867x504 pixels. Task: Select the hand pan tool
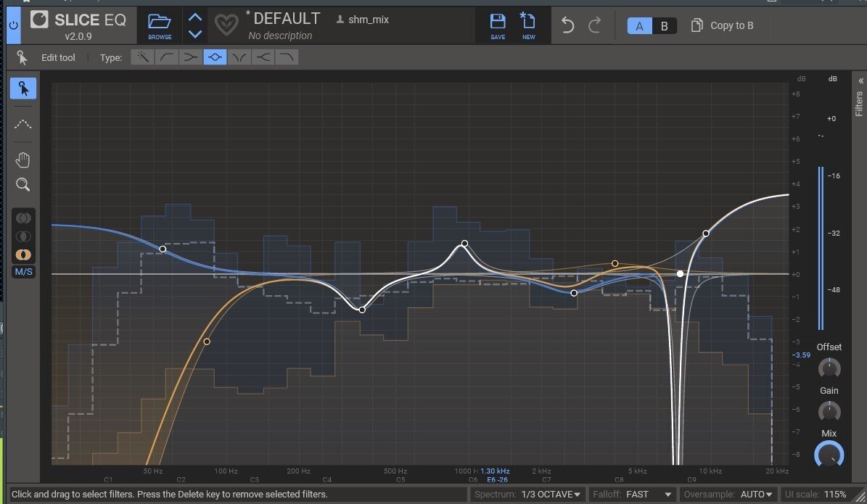pos(22,159)
